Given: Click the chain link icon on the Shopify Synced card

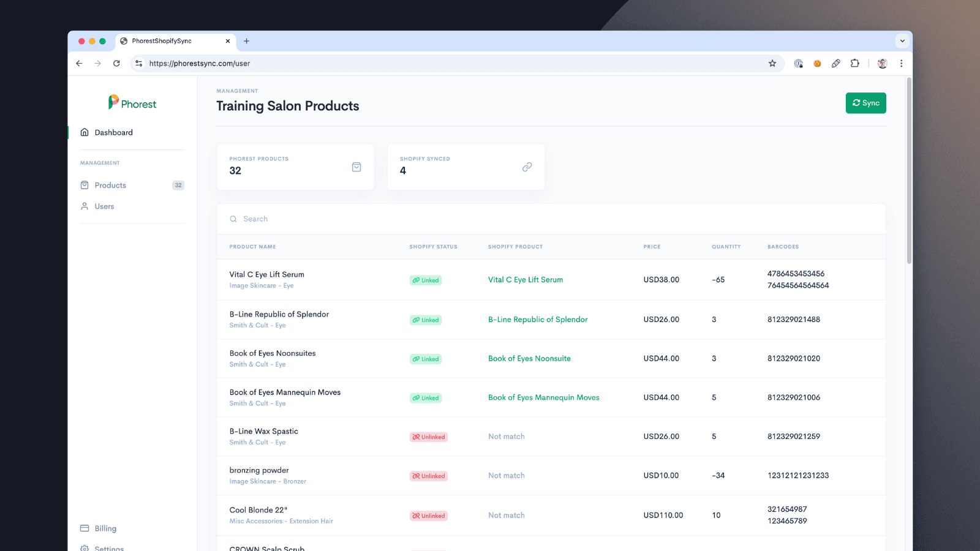Looking at the screenshot, I should click(527, 167).
